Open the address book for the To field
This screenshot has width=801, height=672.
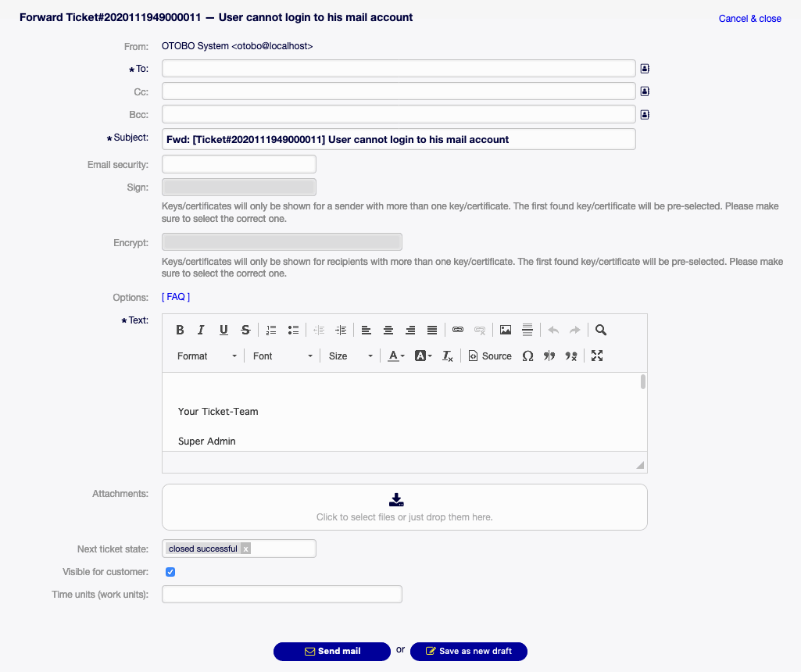pyautogui.click(x=644, y=69)
